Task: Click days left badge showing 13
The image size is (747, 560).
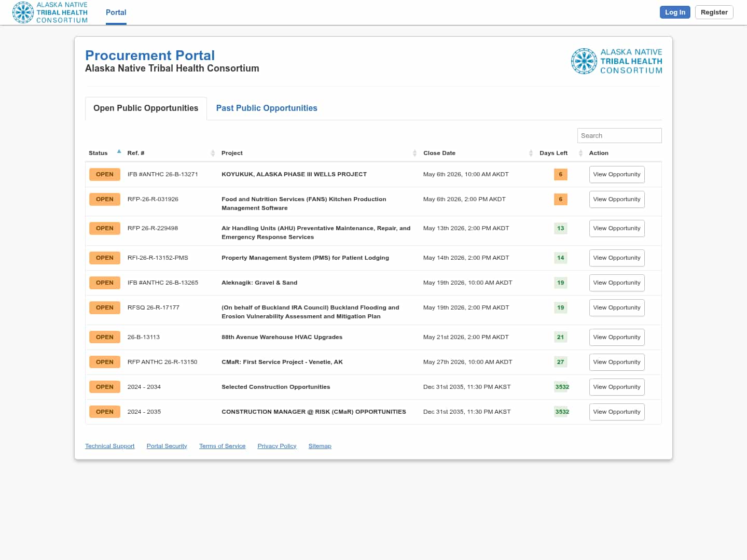Action: [x=561, y=228]
